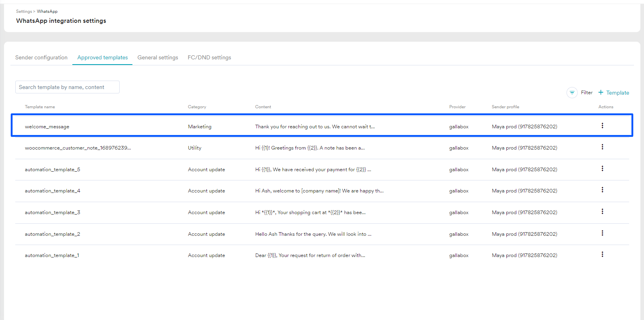Click the Template button to add a template
Screen dimensions: 644x320
pyautogui.click(x=618, y=93)
